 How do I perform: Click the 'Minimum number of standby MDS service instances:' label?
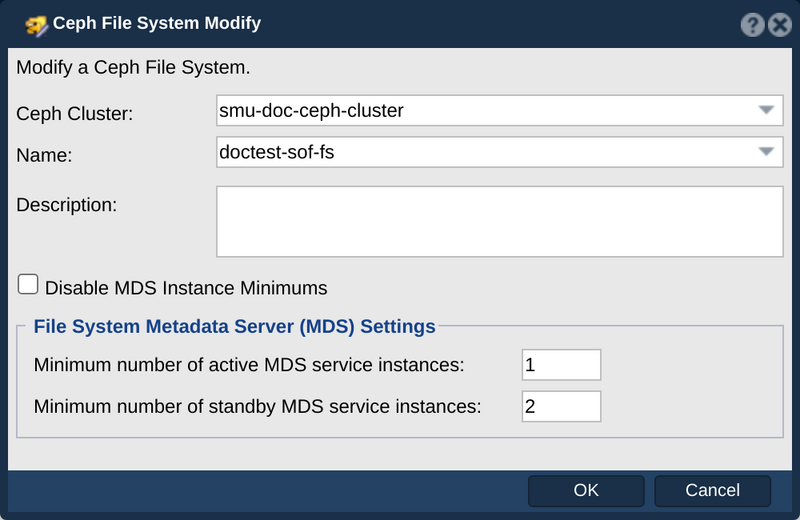tap(258, 407)
